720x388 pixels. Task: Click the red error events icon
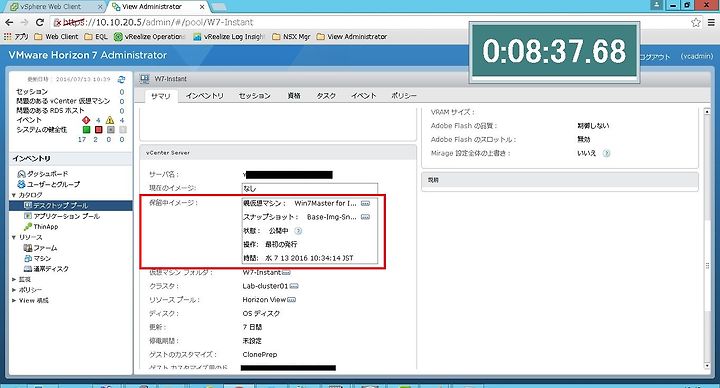pos(86,120)
